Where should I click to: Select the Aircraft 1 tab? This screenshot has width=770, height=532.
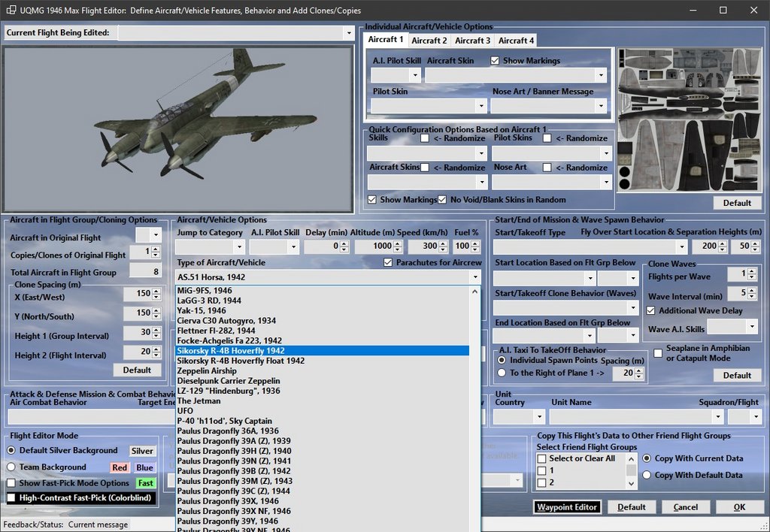pyautogui.click(x=386, y=40)
